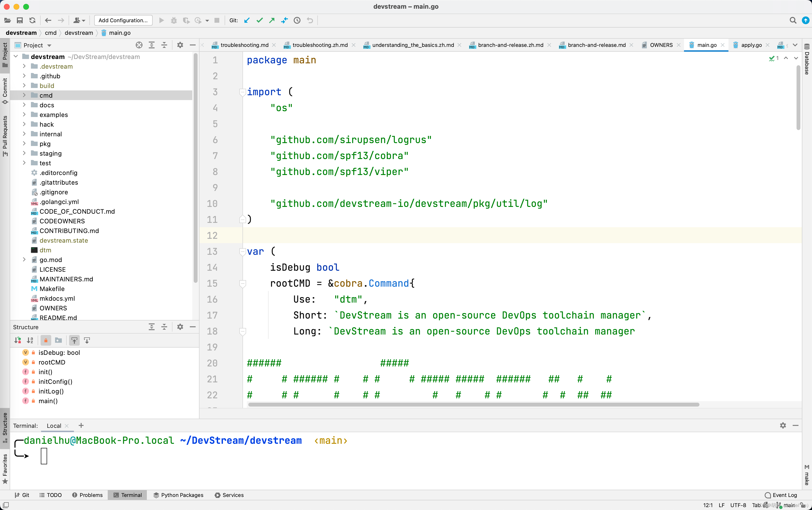Open Git show history clock icon
The width and height of the screenshot is (812, 510).
[x=297, y=20]
